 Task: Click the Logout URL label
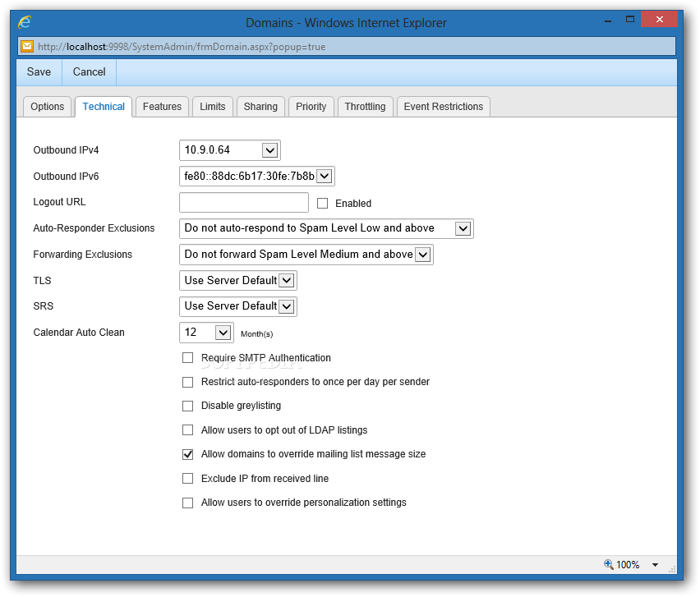coord(59,202)
